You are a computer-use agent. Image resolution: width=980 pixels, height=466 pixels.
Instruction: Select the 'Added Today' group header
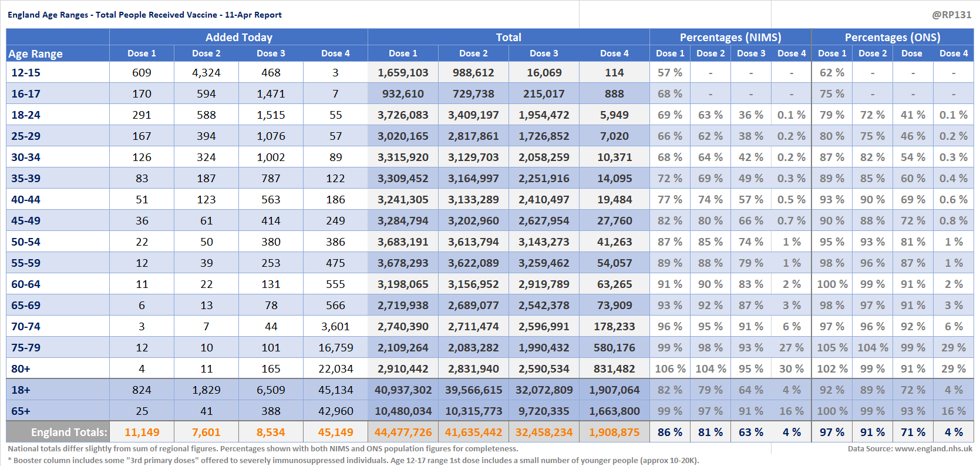[238, 37]
